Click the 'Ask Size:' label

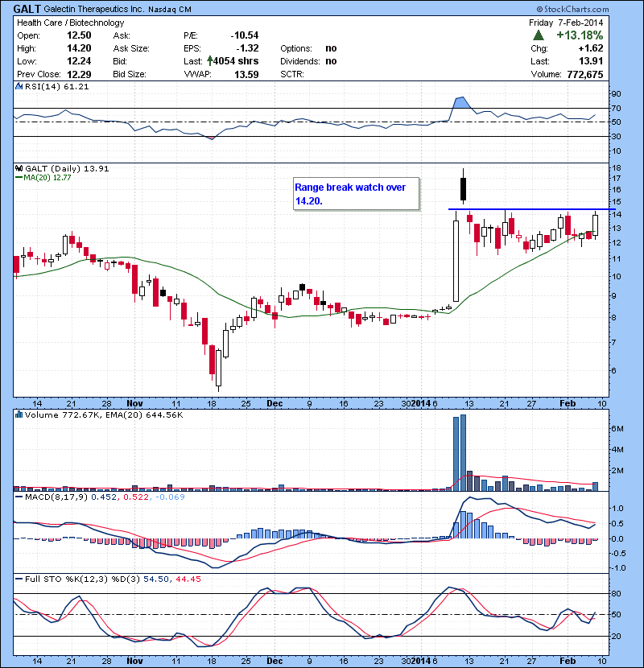click(x=131, y=48)
